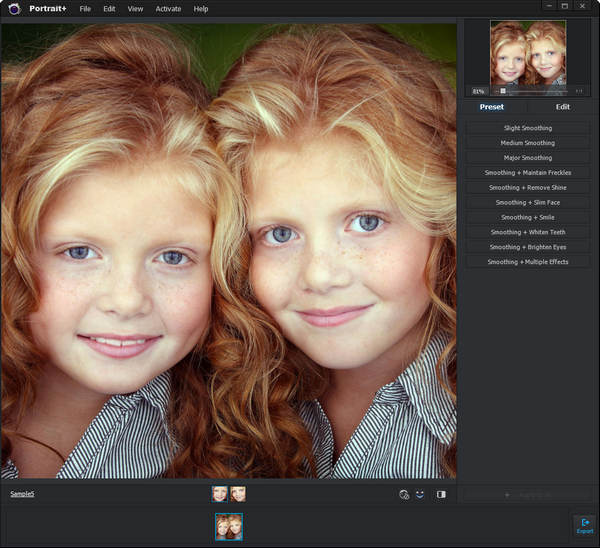The image size is (600, 548).
Task: Apply Smoothing + Maintain Freckles preset
Action: pyautogui.click(x=527, y=173)
